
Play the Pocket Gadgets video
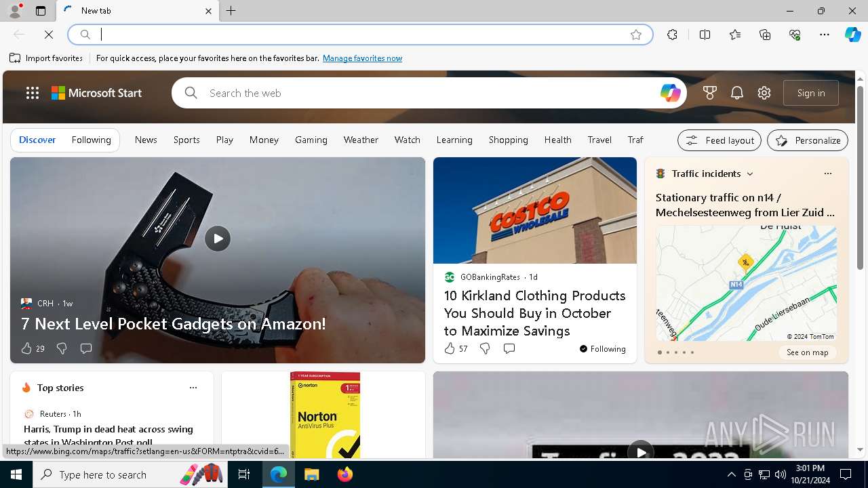(218, 239)
